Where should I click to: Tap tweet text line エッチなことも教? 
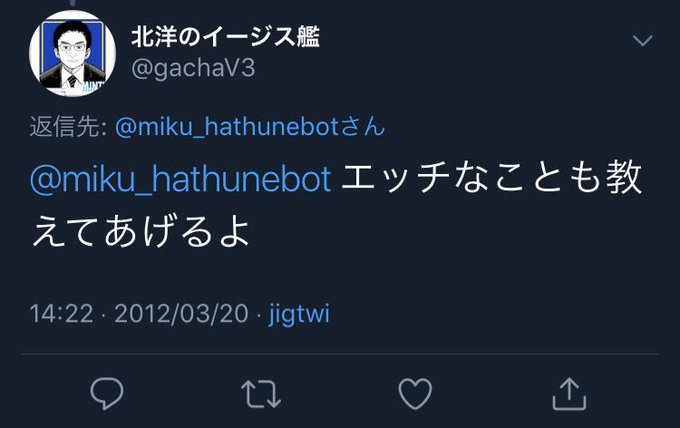point(492,177)
